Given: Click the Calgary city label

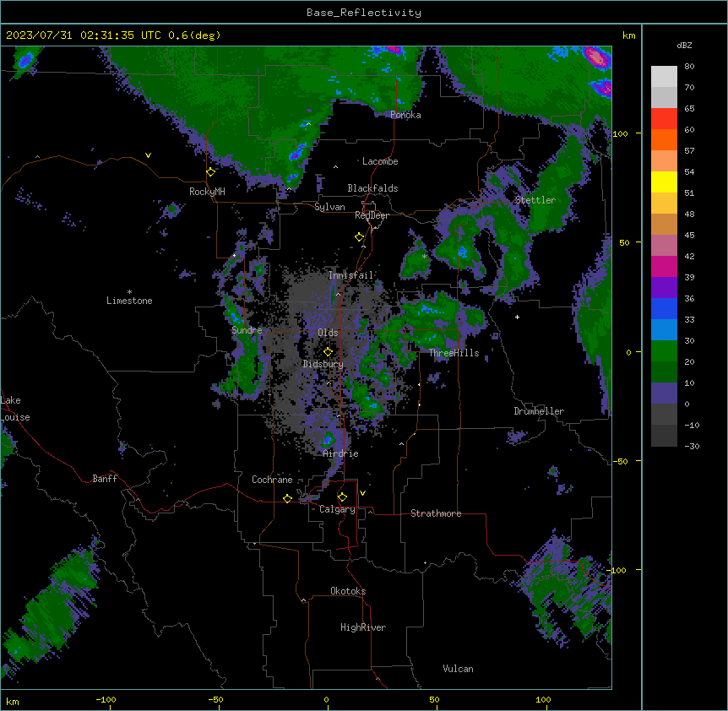Looking at the screenshot, I should click(337, 509).
